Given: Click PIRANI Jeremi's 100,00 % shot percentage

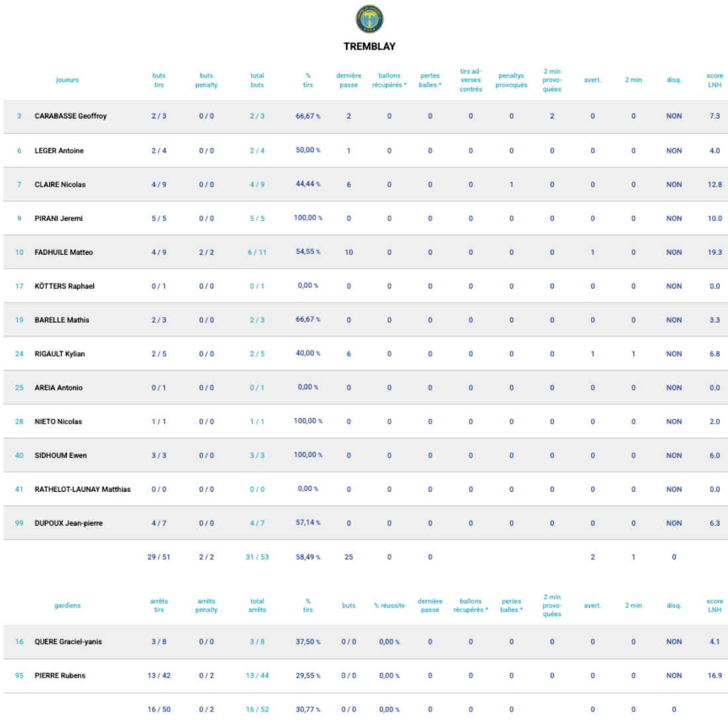Looking at the screenshot, I should point(308,218).
